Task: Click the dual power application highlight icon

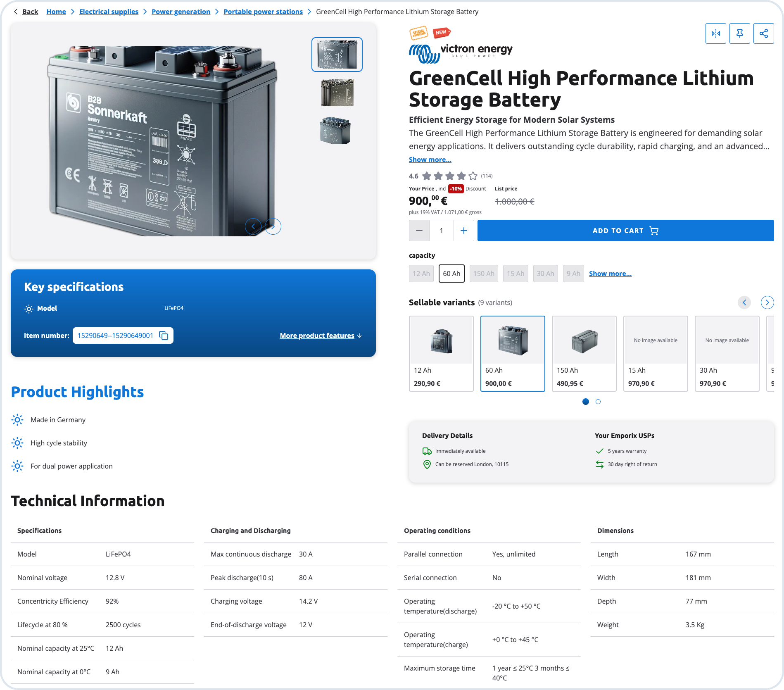Action: pyautogui.click(x=17, y=466)
